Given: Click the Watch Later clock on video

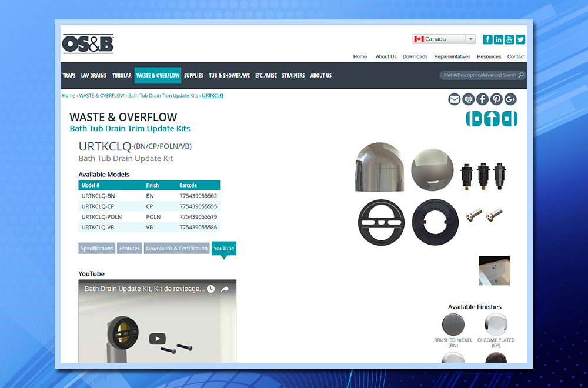Looking at the screenshot, I should (211, 289).
